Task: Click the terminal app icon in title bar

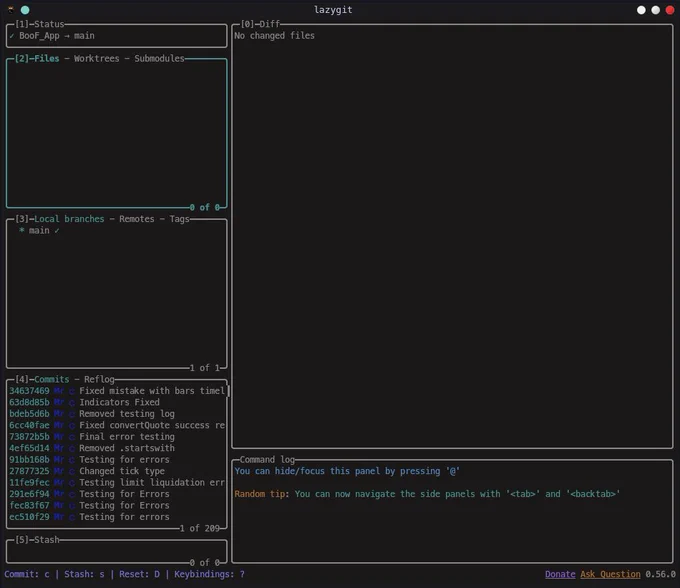Action: 11,10
